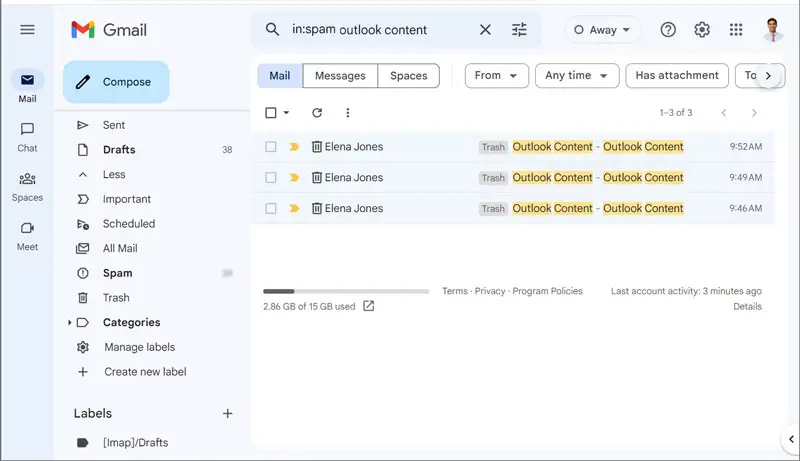Screen dimensions: 800x461
Task: Clear the search box with X icon
Action: pyautogui.click(x=485, y=30)
